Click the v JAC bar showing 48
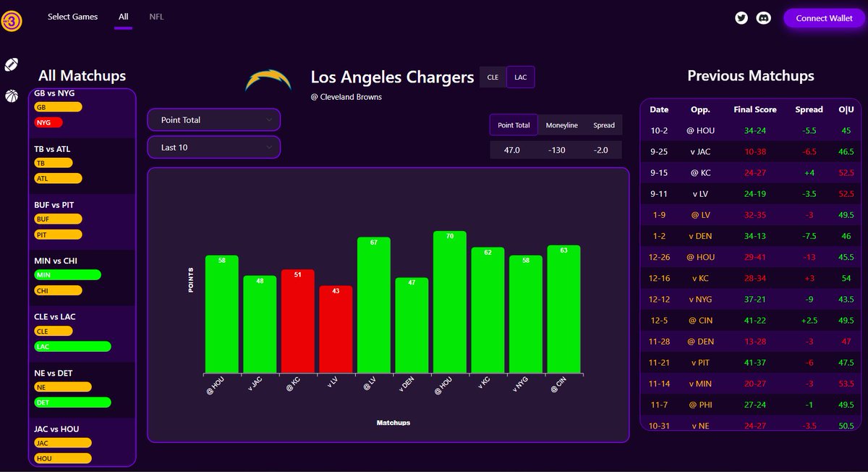 [x=260, y=324]
